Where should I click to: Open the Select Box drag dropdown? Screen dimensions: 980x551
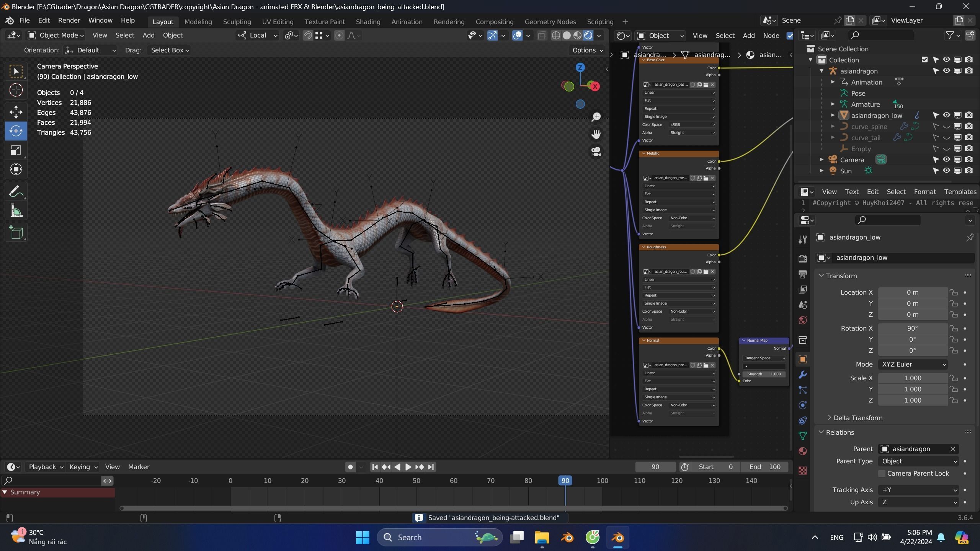tap(170, 51)
